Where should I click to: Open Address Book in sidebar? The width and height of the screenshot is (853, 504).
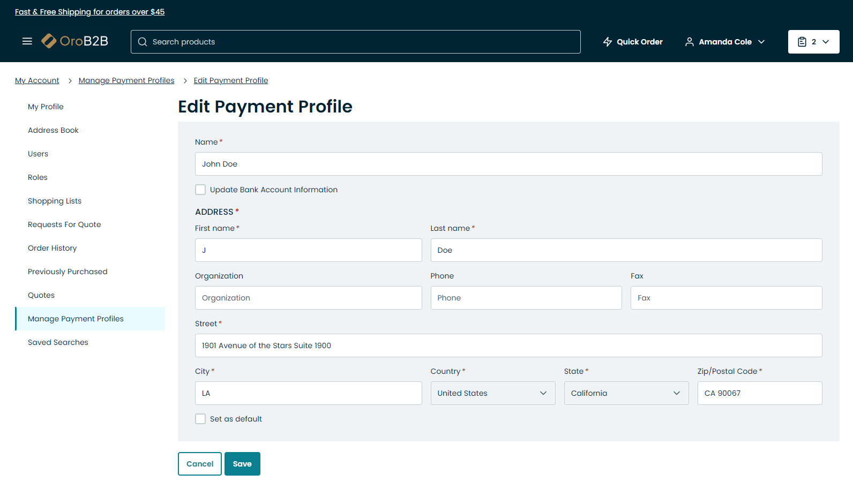point(53,130)
